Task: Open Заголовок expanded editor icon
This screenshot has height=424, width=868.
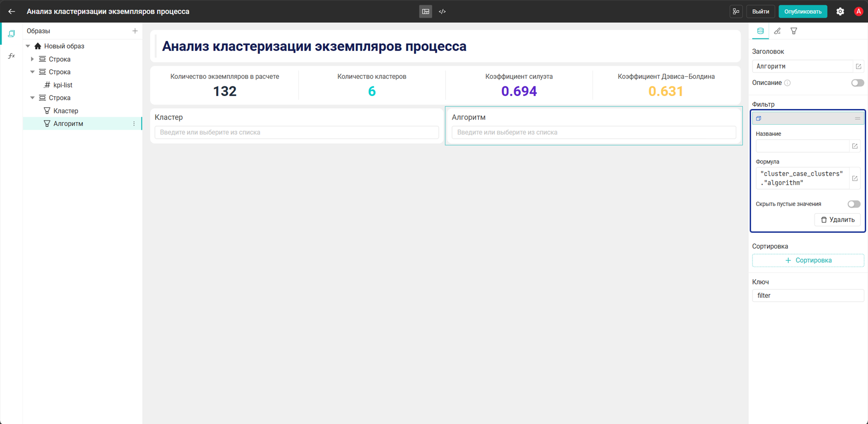Action: (x=858, y=67)
